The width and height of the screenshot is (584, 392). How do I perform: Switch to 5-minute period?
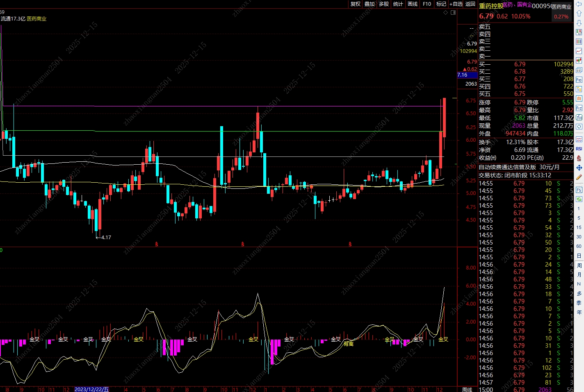pyautogui.click(x=579, y=218)
